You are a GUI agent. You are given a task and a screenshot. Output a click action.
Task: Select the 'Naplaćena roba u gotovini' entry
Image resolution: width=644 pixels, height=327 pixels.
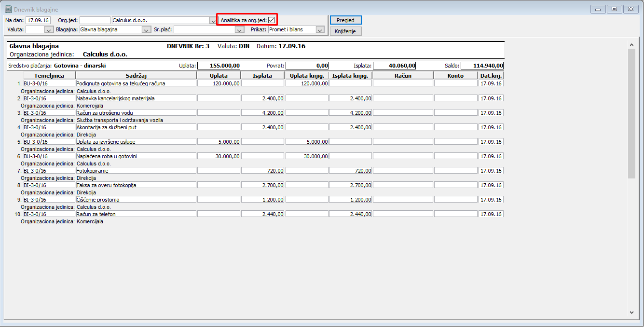point(136,156)
